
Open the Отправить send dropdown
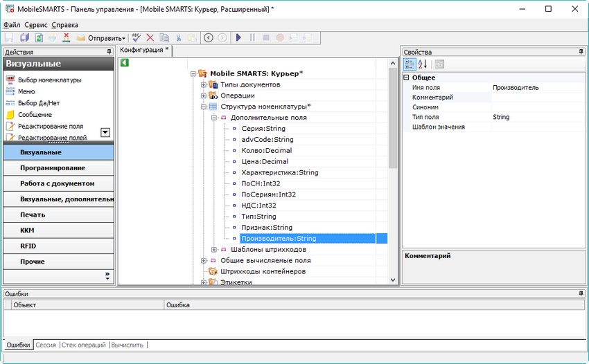tap(101, 38)
